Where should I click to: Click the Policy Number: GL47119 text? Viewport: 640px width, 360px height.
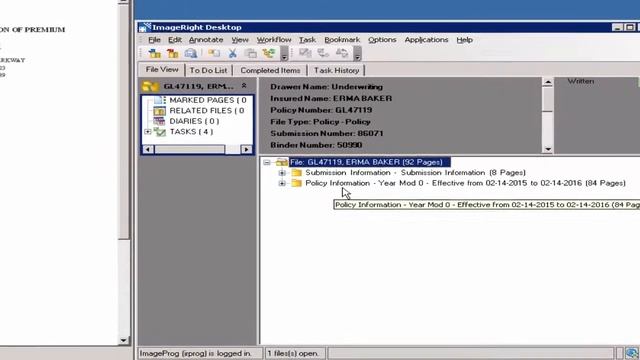pos(321,110)
